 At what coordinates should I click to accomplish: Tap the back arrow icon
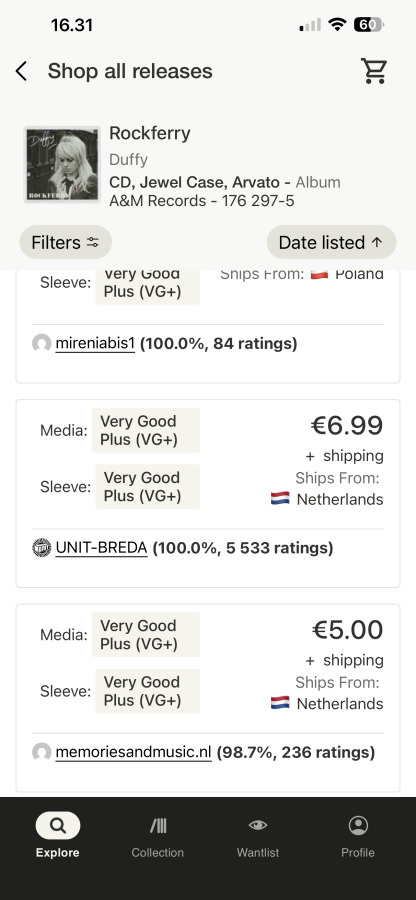(x=21, y=72)
